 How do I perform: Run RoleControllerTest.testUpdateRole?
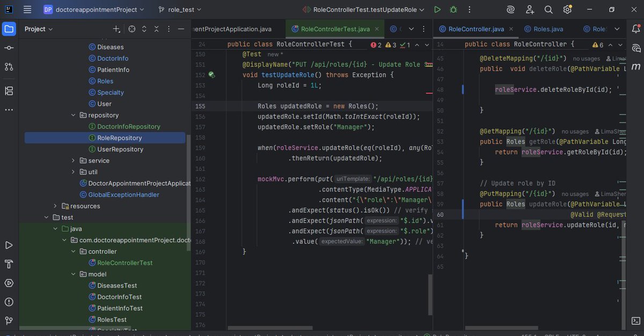click(437, 10)
